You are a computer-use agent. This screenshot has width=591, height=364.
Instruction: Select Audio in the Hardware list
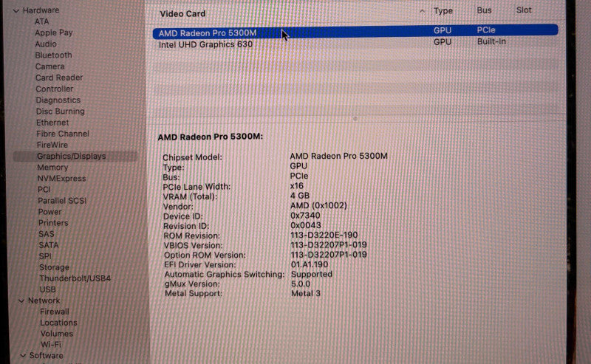click(46, 44)
